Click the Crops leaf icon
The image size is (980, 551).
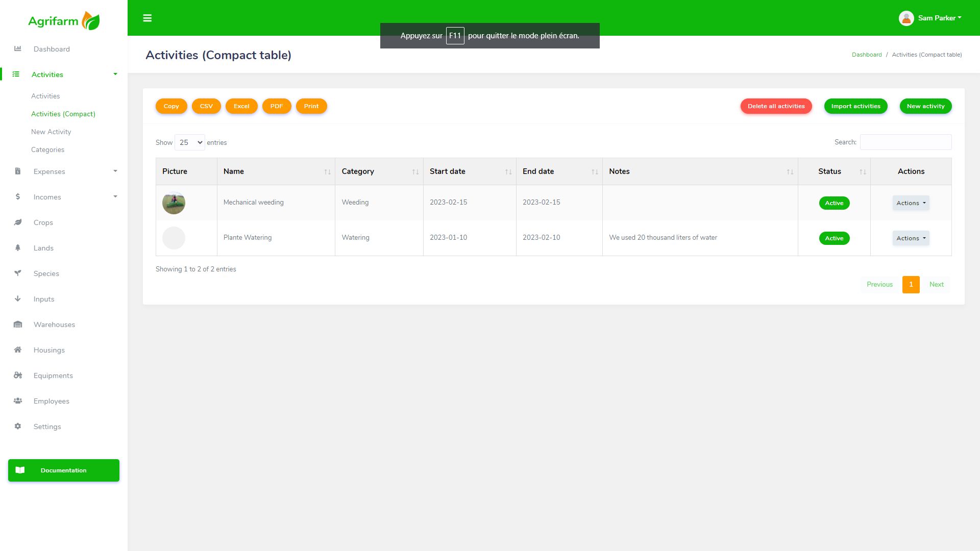pyautogui.click(x=18, y=222)
